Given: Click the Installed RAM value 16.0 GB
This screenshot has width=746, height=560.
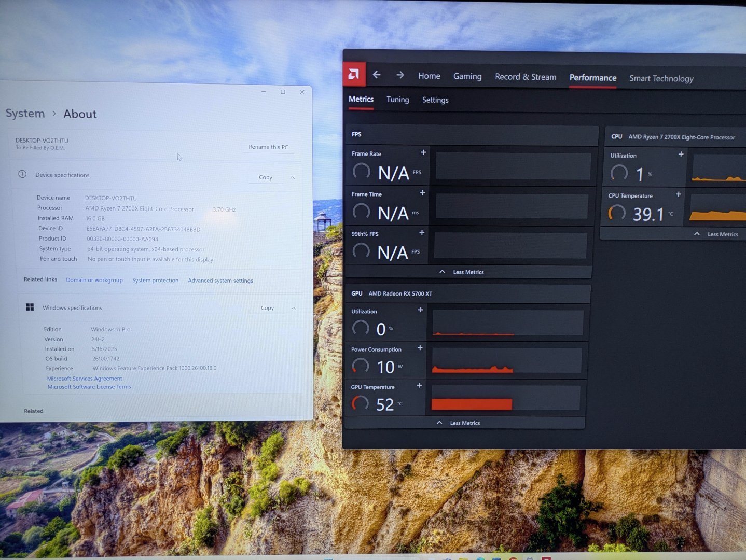Looking at the screenshot, I should coord(95,218).
